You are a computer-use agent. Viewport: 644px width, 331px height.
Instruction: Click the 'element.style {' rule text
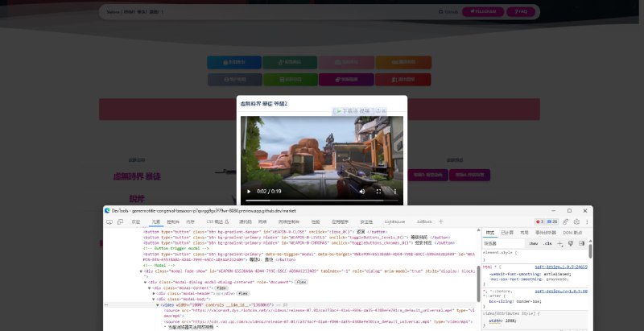click(x=500, y=253)
